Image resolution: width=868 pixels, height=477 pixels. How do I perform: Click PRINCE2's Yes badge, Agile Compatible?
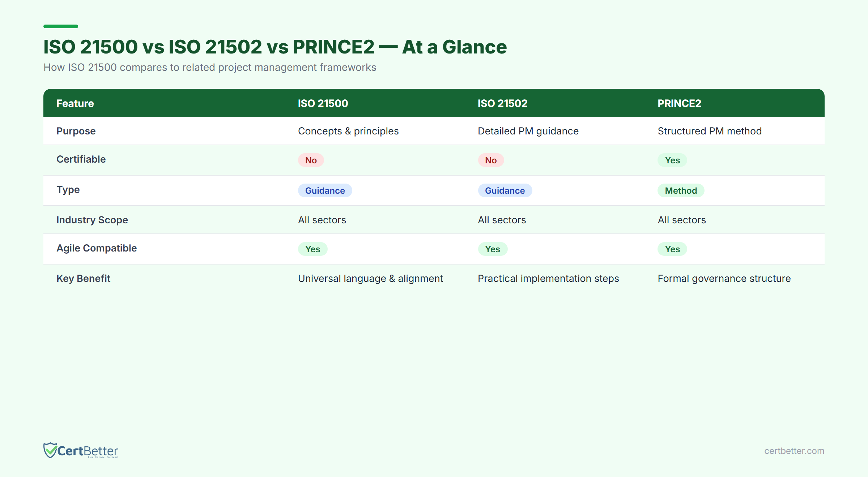coord(672,249)
